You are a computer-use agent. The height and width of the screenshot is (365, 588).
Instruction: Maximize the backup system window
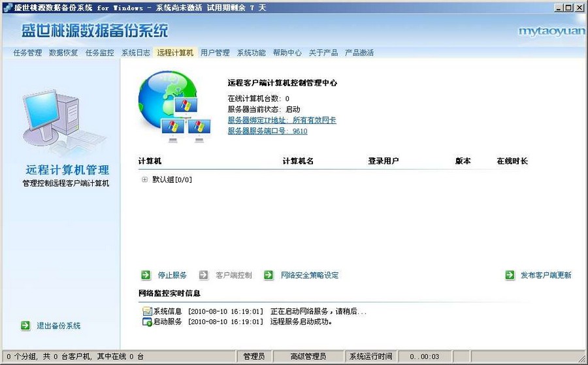coord(568,7)
